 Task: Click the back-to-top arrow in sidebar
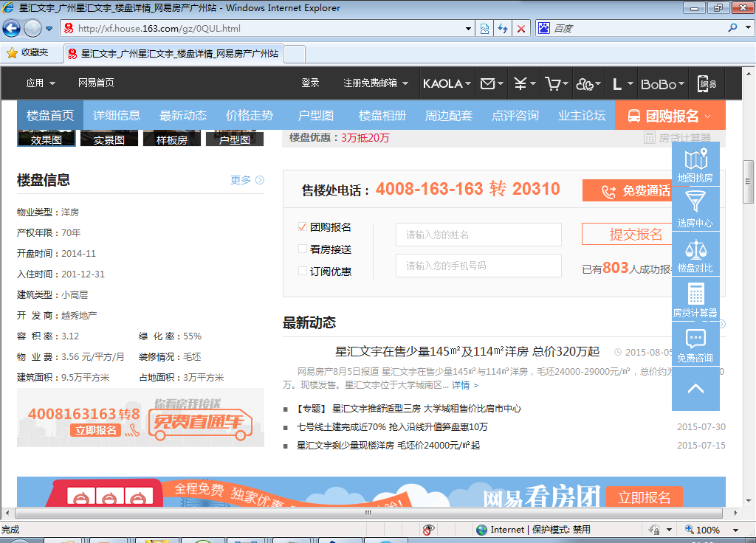[x=695, y=388]
